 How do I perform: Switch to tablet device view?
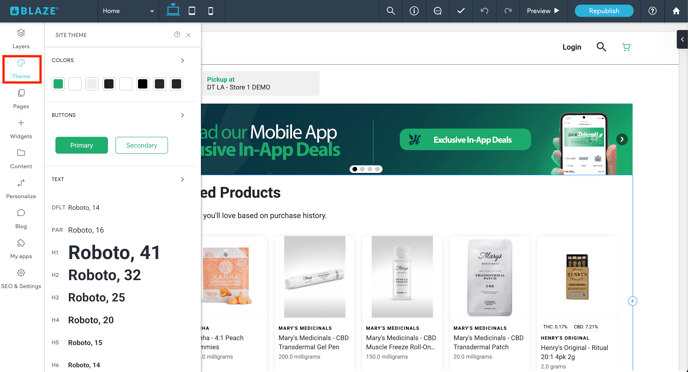(192, 11)
